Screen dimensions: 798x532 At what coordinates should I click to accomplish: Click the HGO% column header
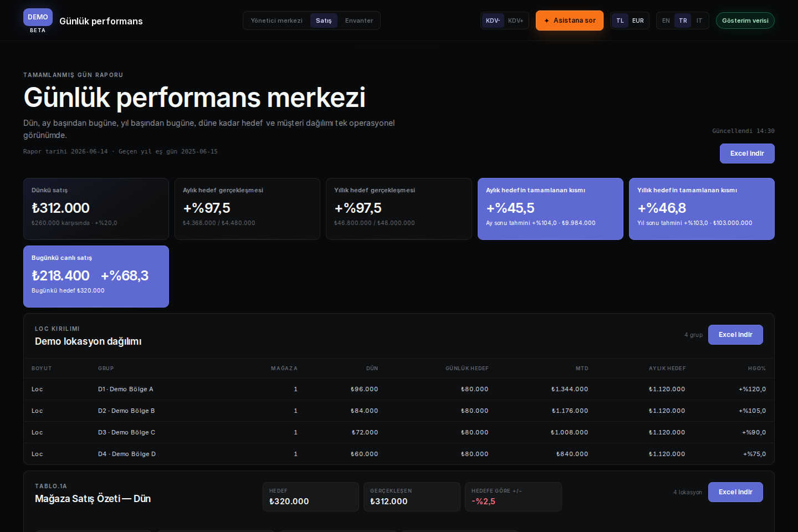pos(757,369)
